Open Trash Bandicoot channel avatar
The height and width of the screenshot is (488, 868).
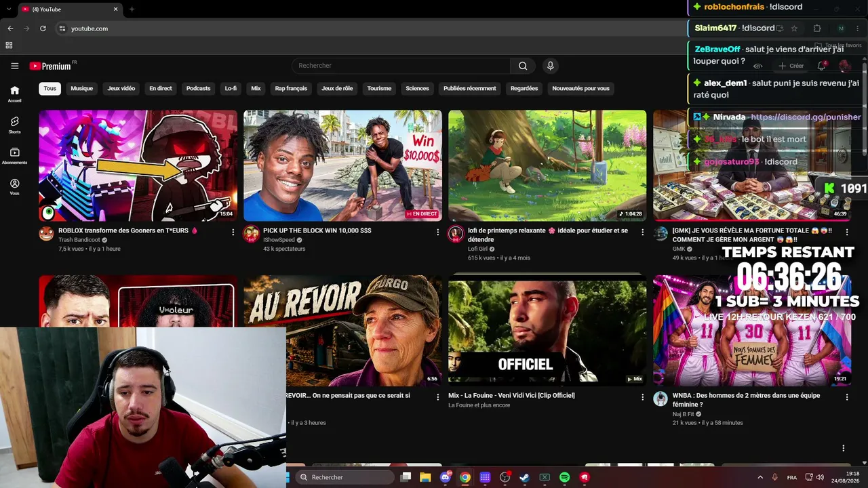46,234
